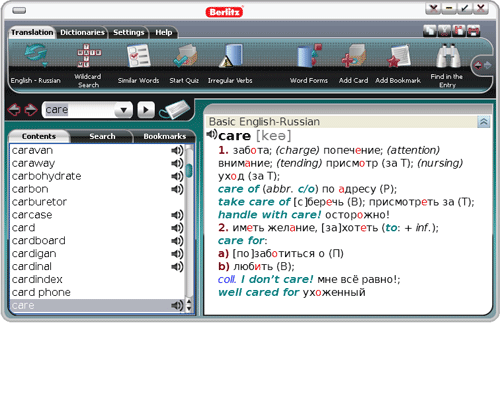Collapse the Basic English-Russian dictionary section
The height and width of the screenshot is (405, 500).
pyautogui.click(x=483, y=122)
